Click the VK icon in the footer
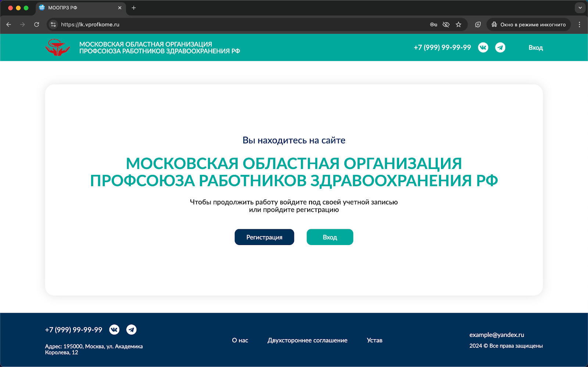This screenshot has width=588, height=367. tap(115, 330)
